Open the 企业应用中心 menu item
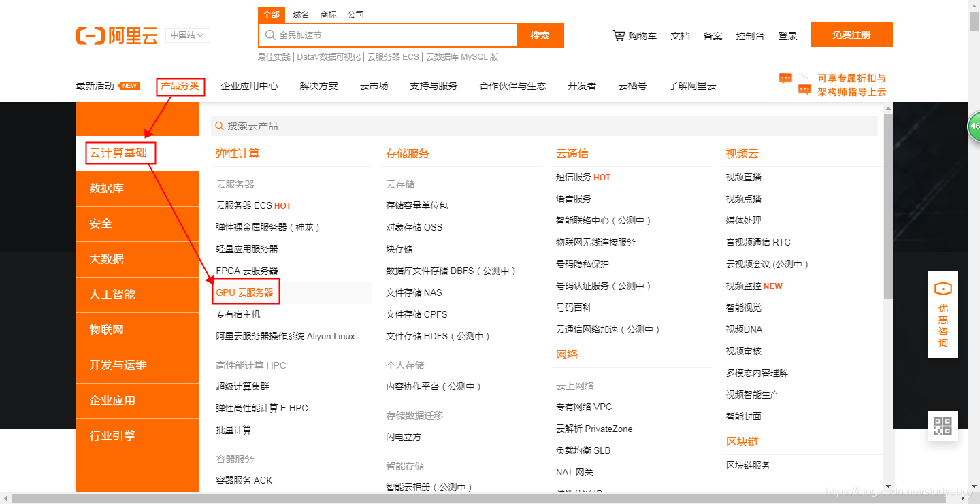This screenshot has width=980, height=504. click(249, 86)
